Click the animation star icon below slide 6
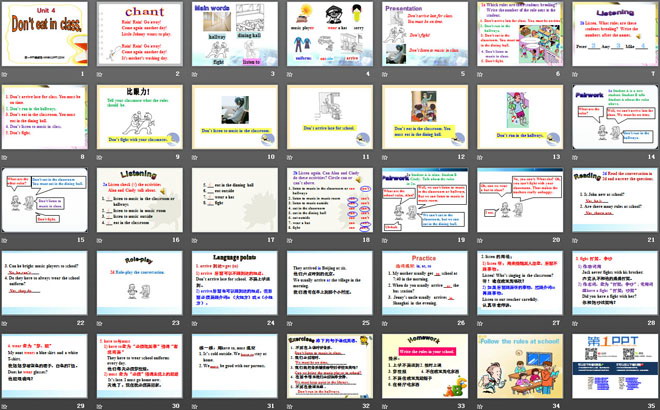This screenshot has height=410, width=660. [x=480, y=75]
